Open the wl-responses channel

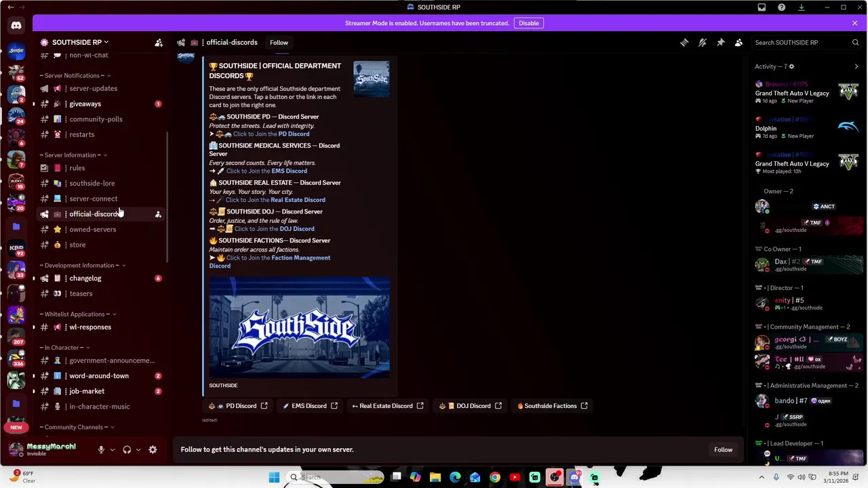click(100, 327)
